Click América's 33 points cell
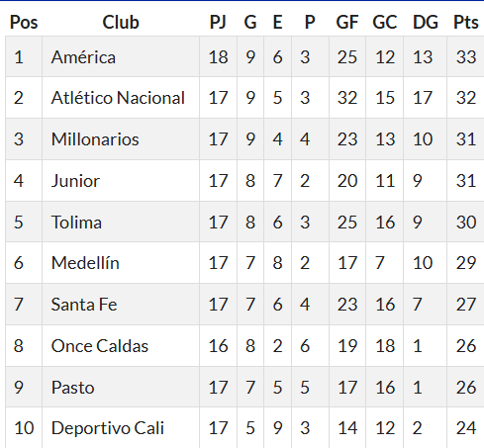This screenshot has width=484, height=448. tap(466, 56)
